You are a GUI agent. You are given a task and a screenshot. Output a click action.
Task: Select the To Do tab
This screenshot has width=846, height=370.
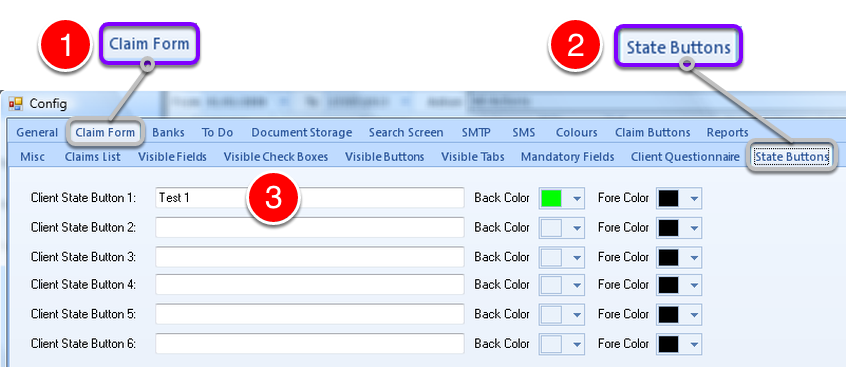[217, 133]
